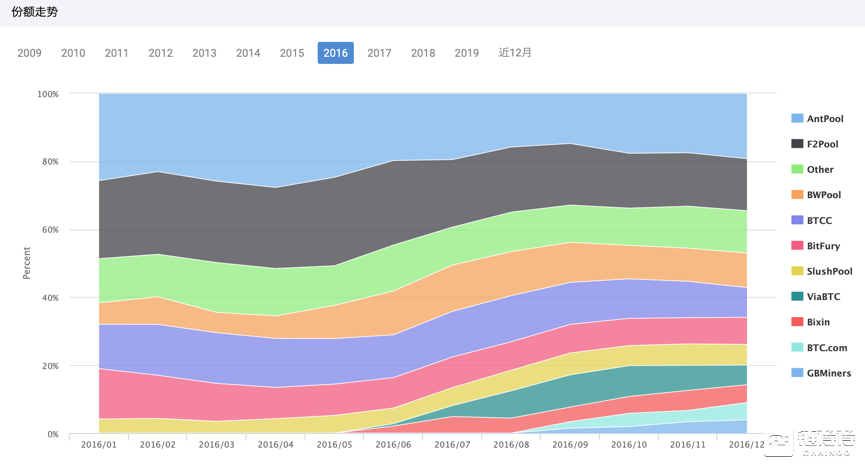Show the 2019 share trend
865x467 pixels.
pos(466,53)
